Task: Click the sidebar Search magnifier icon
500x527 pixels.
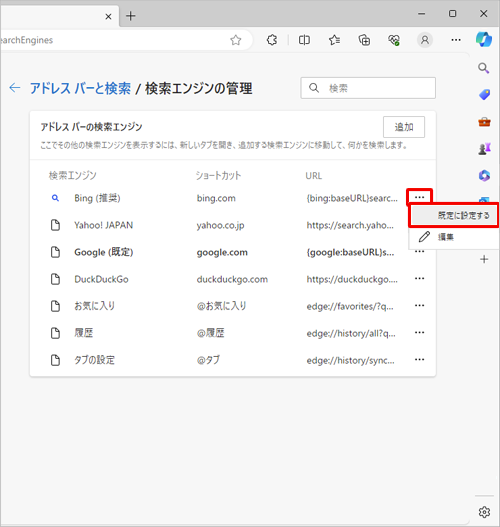Action: [484, 68]
